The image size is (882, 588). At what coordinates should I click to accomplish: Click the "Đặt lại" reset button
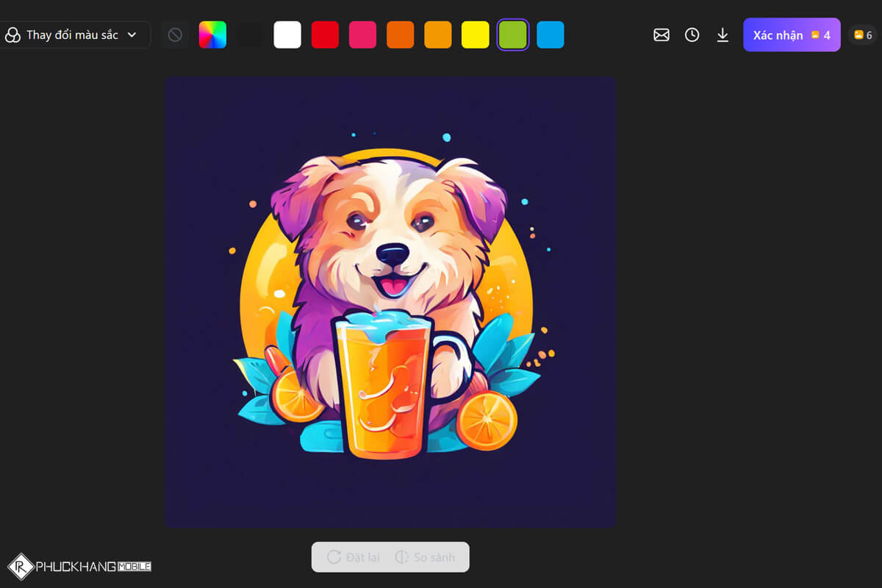(x=354, y=557)
